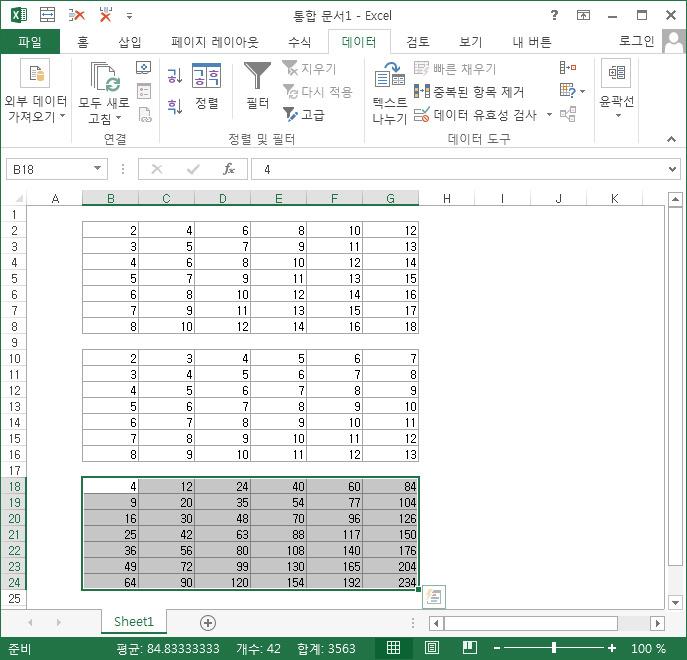Switch to the 페이지 레이아웃 tab
This screenshot has height=660, width=687.
click(x=215, y=42)
